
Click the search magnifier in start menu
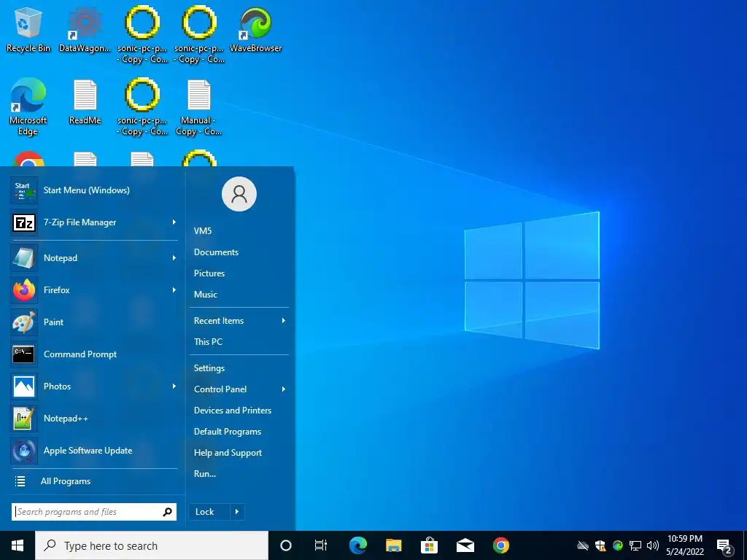point(167,512)
